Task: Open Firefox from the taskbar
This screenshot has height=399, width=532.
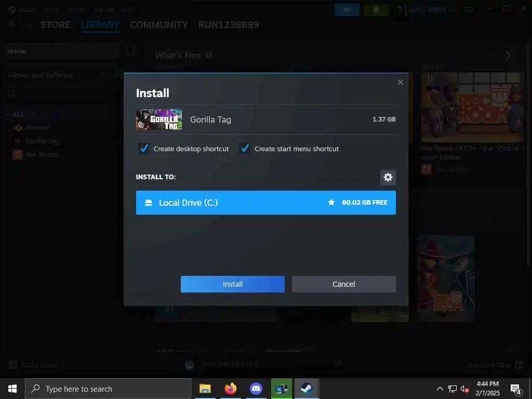Action: (230, 389)
